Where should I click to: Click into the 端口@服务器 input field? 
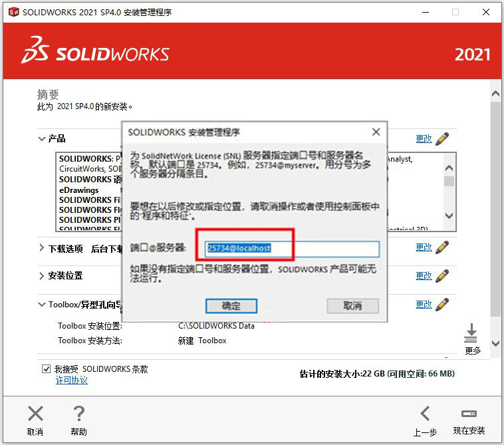pyautogui.click(x=292, y=249)
